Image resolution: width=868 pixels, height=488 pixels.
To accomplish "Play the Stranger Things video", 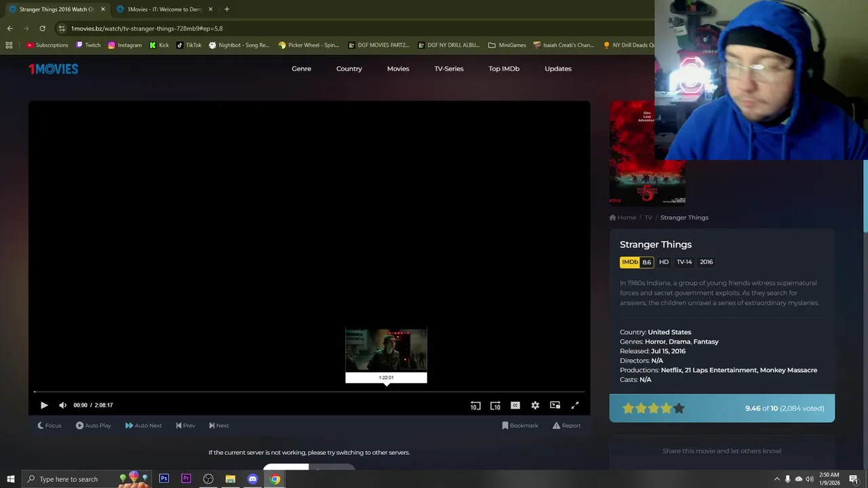I will tap(44, 405).
